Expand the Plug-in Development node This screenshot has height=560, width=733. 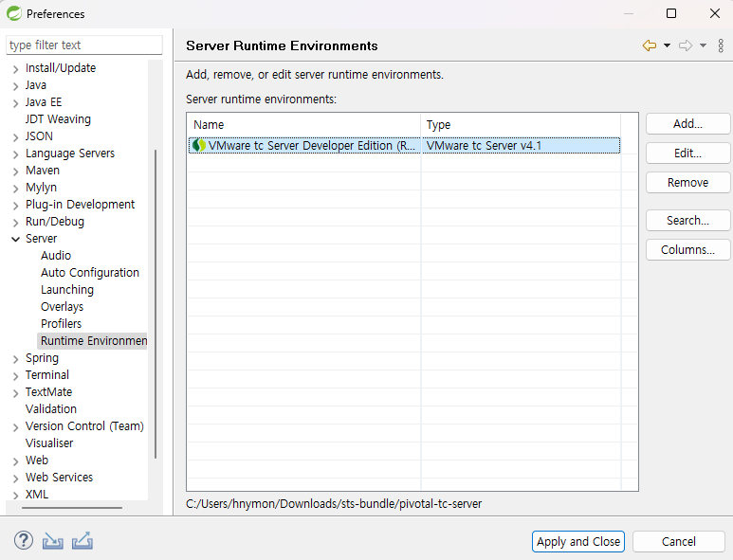(15, 206)
